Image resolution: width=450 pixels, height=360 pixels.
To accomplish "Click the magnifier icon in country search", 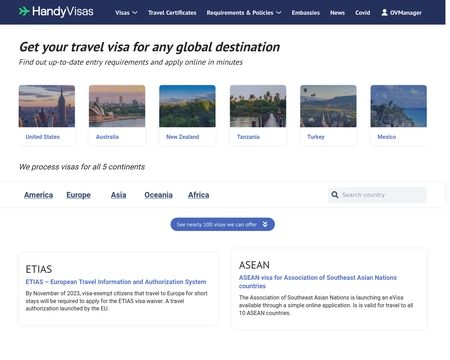I will [x=335, y=195].
